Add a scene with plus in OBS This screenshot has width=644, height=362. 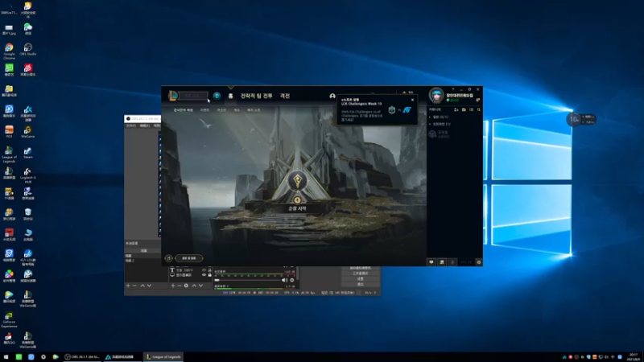128,286
